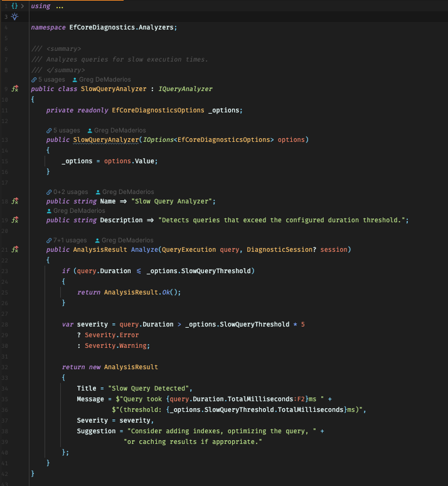Viewport: 448px width, 486px height.
Task: Click the QueryExecution parameter type
Action: pos(189,249)
